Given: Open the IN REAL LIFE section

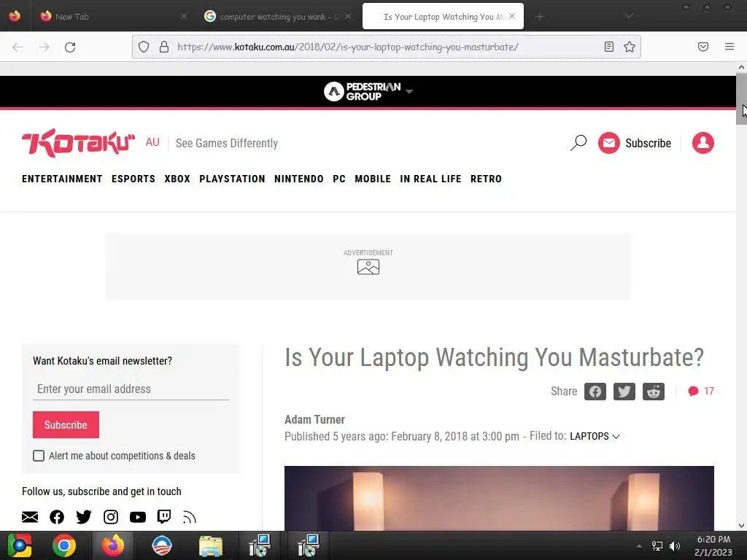Looking at the screenshot, I should (x=430, y=179).
